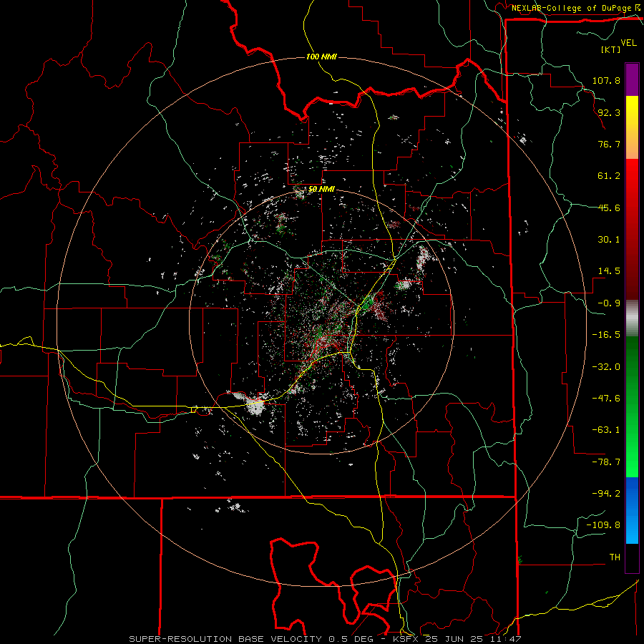Select the 61.2 velocity scale value
The height and width of the screenshot is (644, 644).
609,176
